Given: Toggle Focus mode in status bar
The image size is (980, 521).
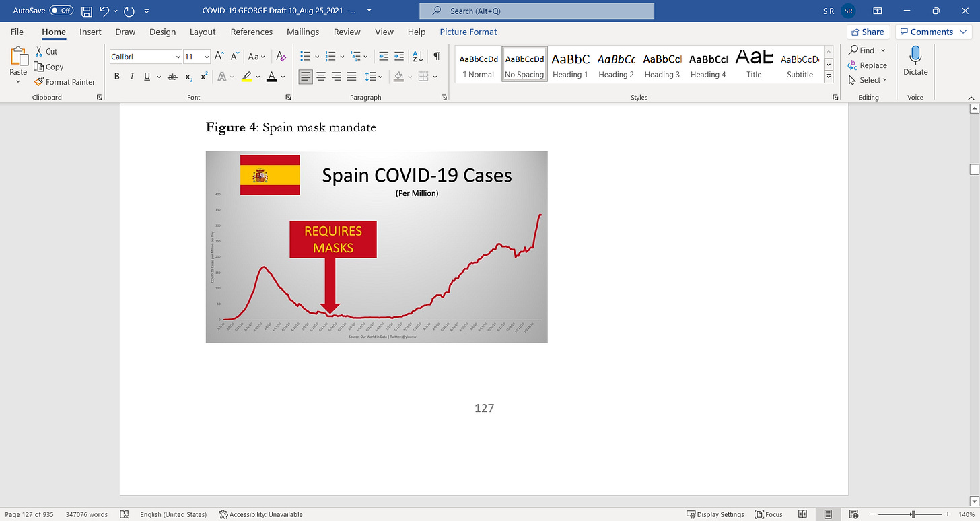Looking at the screenshot, I should 769,514.
